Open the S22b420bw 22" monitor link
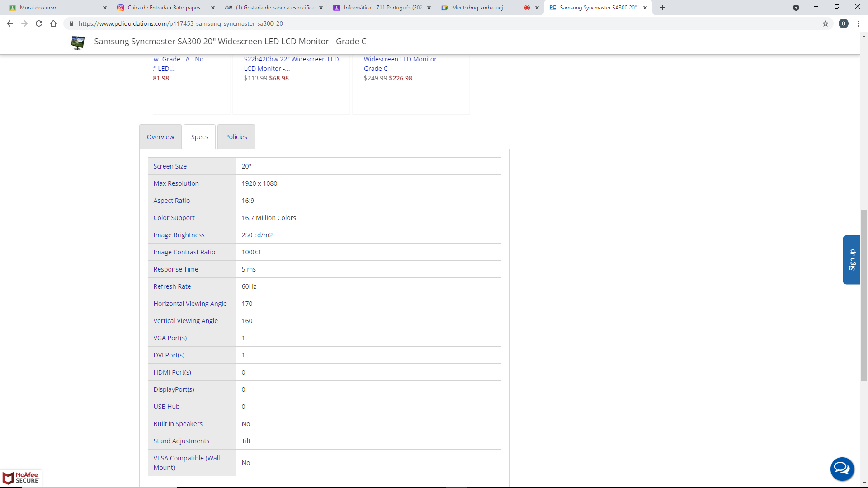This screenshot has width=868, height=488. (x=291, y=64)
